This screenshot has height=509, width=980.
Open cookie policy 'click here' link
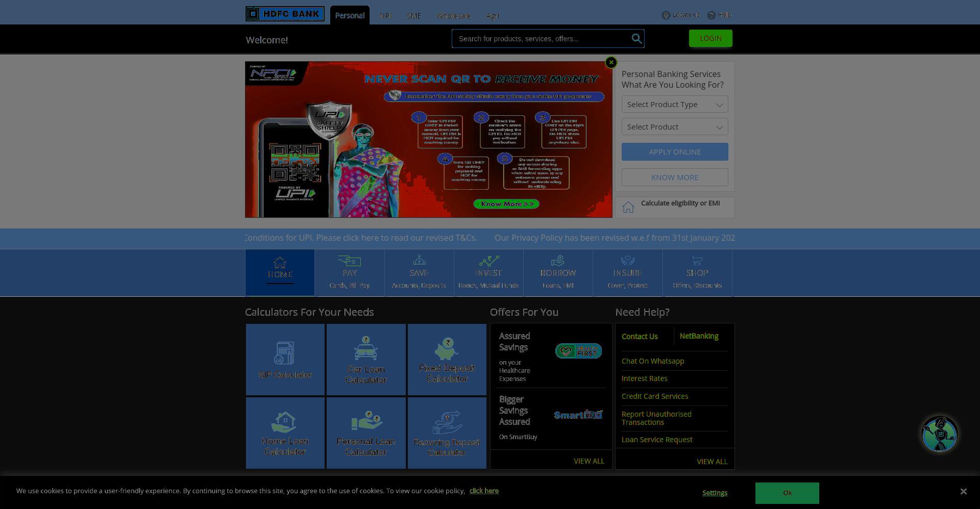(484, 491)
